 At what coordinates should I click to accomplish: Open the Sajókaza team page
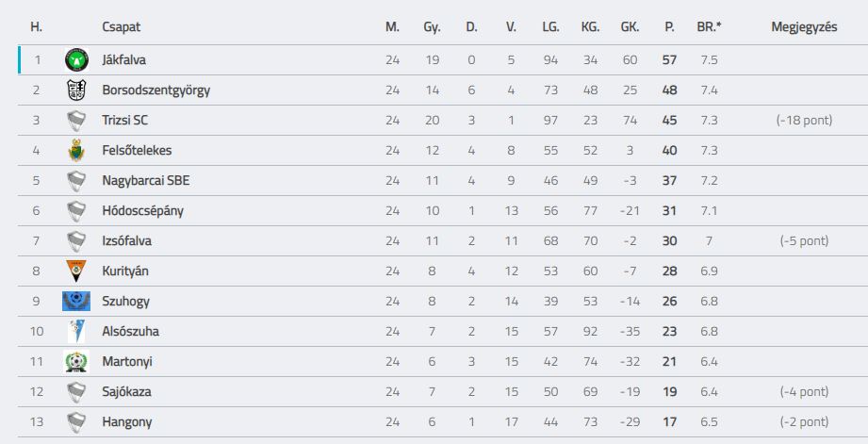127,391
